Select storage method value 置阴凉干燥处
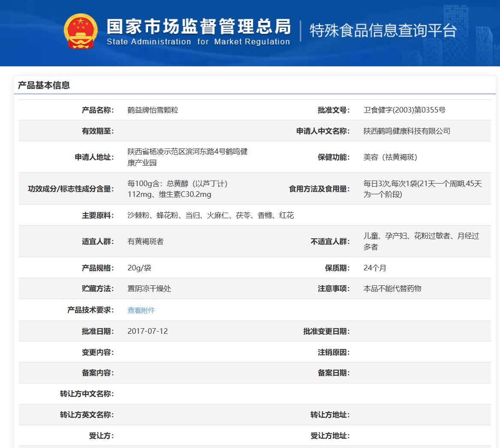 [x=149, y=289]
